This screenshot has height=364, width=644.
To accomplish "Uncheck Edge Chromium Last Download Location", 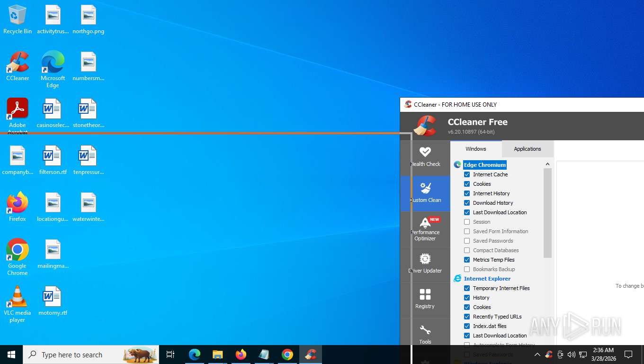I will (467, 212).
